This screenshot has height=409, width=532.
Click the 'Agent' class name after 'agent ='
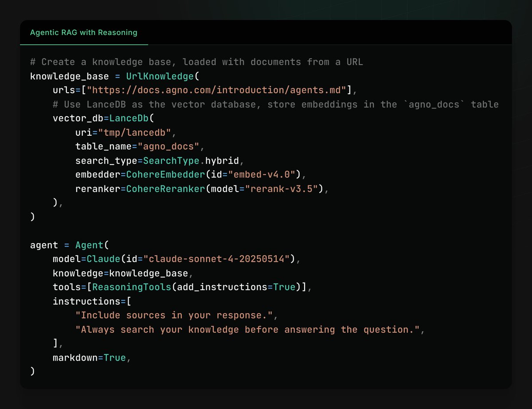pyautogui.click(x=89, y=245)
